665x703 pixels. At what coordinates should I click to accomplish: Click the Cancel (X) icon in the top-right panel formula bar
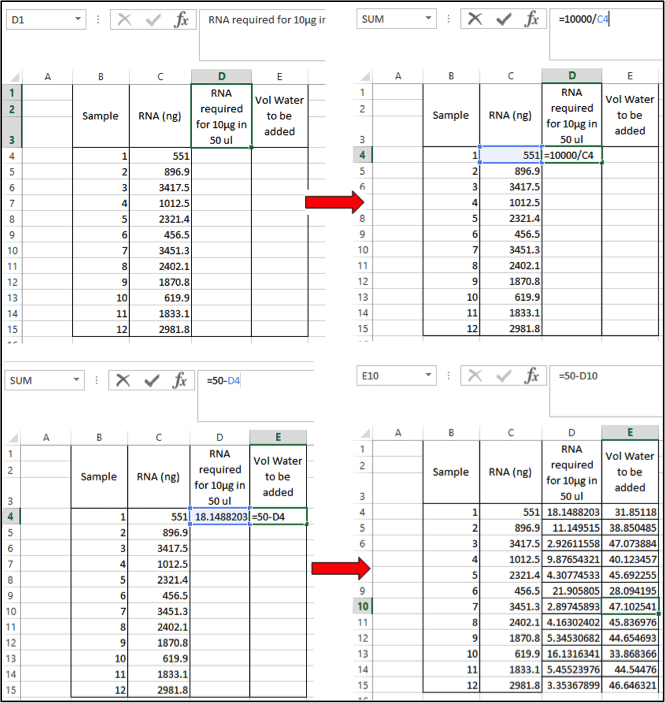(x=475, y=19)
